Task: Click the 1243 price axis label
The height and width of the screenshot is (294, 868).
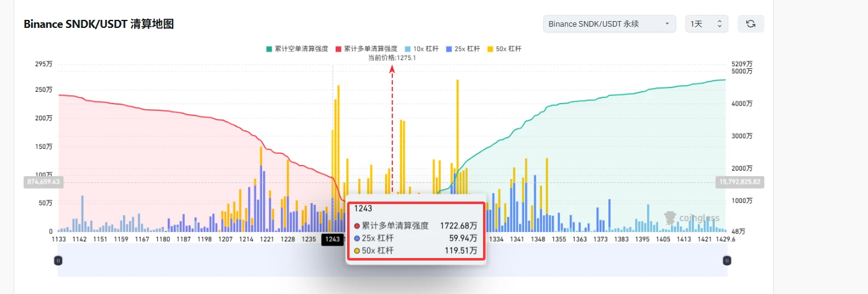Action: click(332, 239)
